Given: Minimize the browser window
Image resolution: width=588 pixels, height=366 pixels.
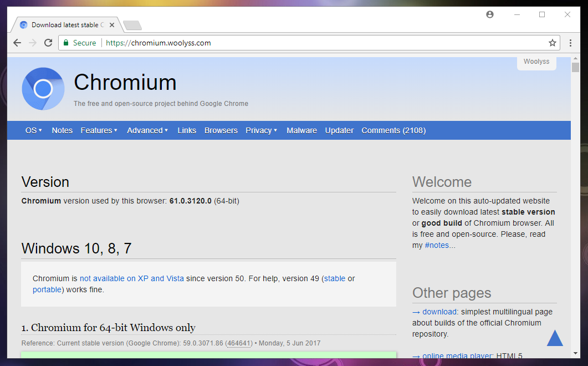Looking at the screenshot, I should click(x=517, y=14).
